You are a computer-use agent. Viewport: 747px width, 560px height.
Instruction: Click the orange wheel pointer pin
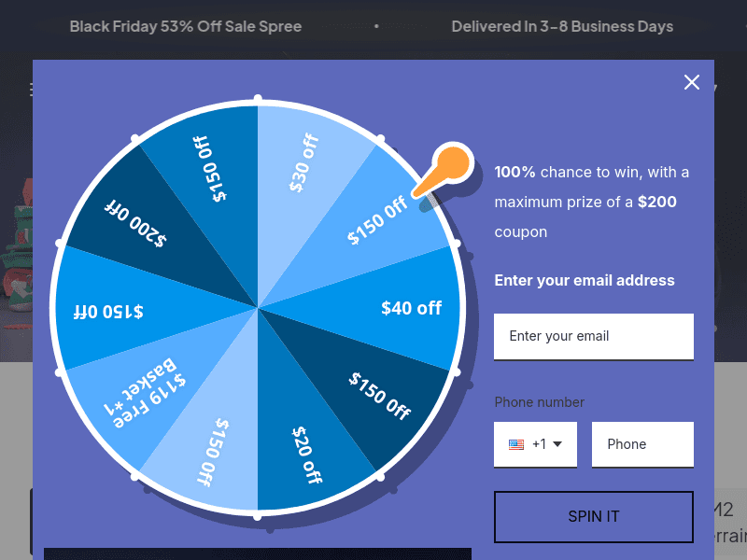point(450,165)
